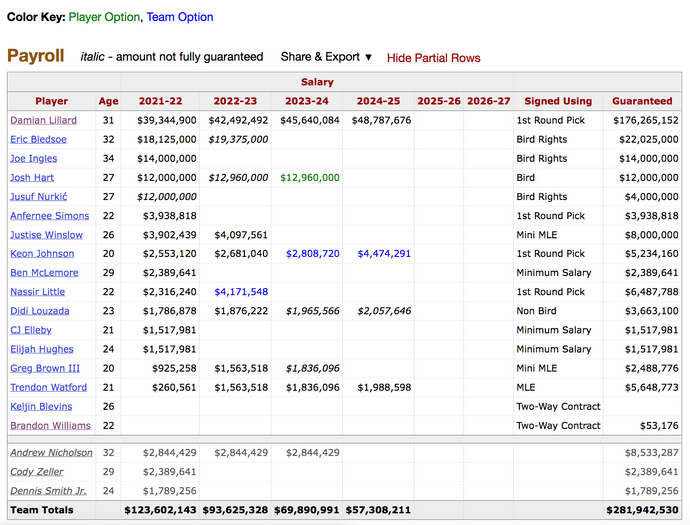
Task: Click the Team Totals row label
Action: [x=42, y=510]
